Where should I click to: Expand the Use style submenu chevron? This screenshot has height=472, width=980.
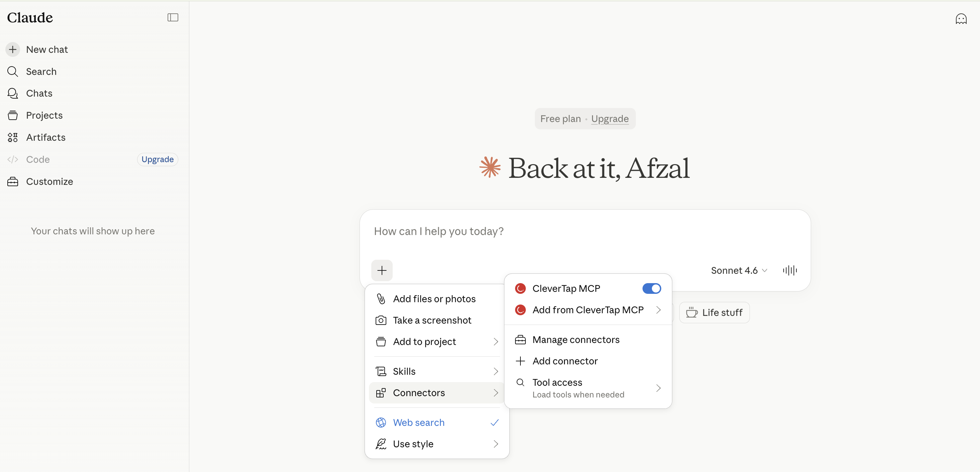[496, 444]
